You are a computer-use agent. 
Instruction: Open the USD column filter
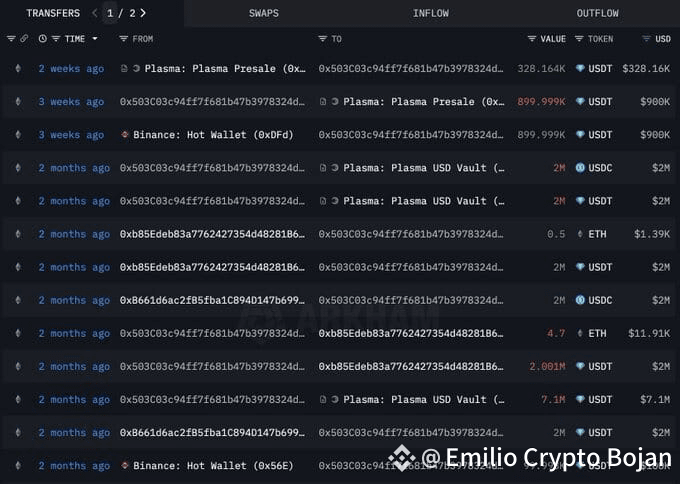point(646,39)
